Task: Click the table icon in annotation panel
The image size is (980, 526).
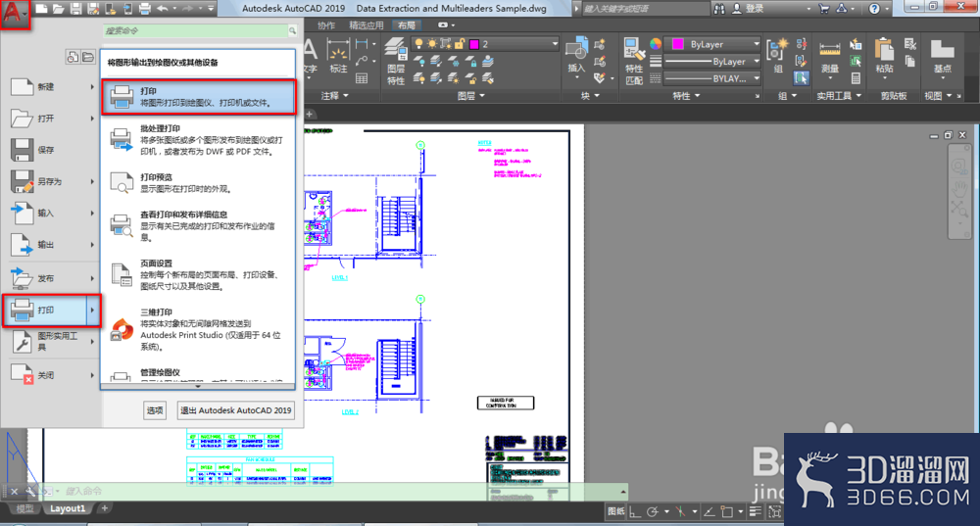Action: click(362, 78)
